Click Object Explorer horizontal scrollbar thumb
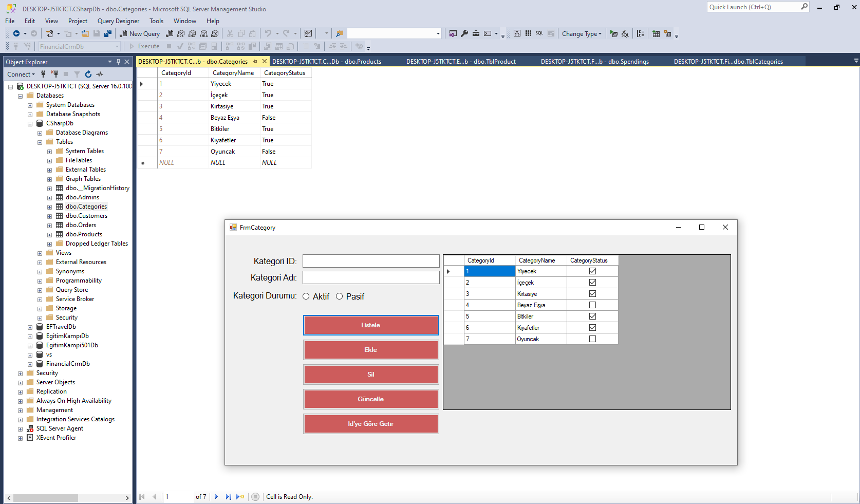 (46, 498)
